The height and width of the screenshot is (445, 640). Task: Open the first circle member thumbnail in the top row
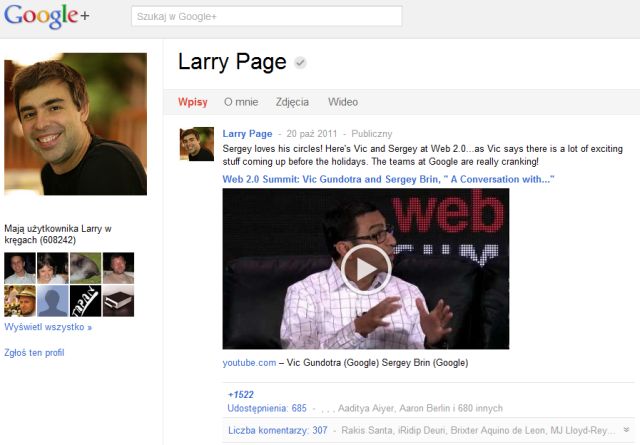(20, 268)
